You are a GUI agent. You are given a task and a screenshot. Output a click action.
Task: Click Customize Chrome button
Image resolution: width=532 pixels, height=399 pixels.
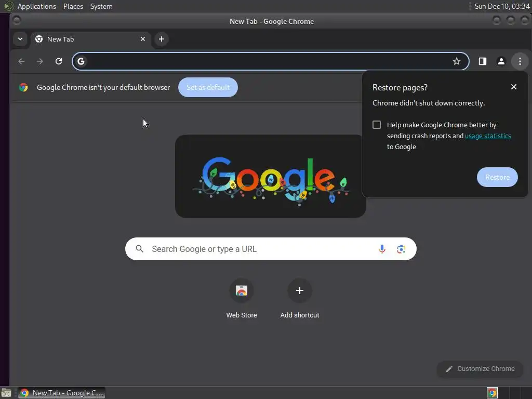coord(480,369)
